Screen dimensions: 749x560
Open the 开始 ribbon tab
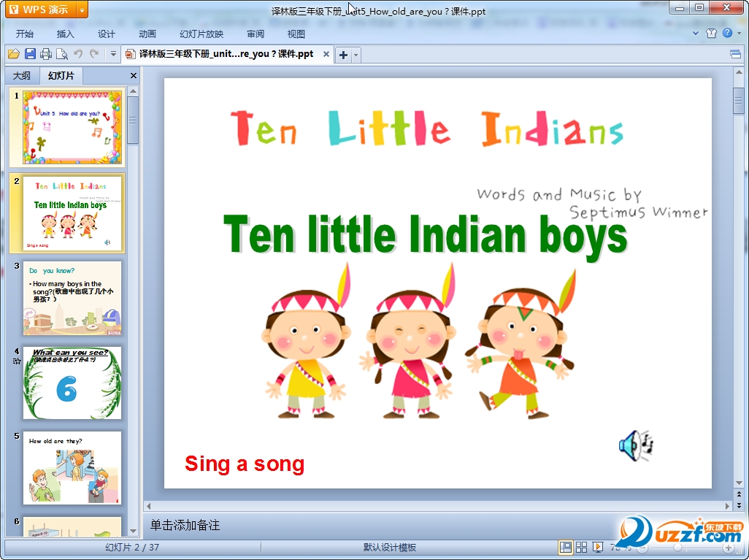pos(24,34)
